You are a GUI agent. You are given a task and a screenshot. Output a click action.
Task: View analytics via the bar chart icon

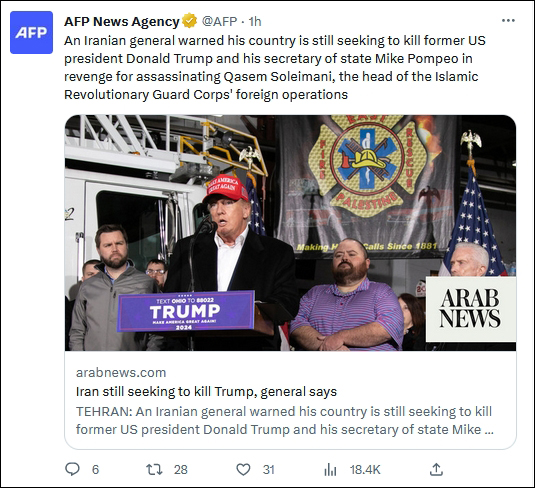click(x=330, y=470)
